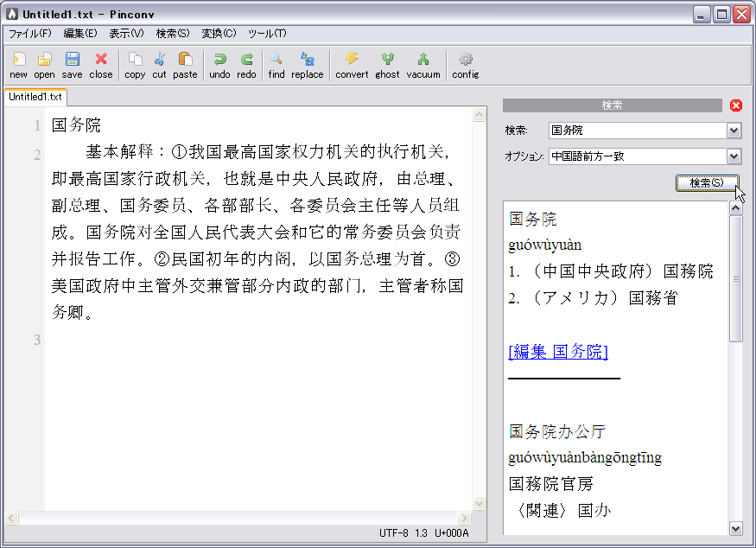Image resolution: width=756 pixels, height=548 pixels.
Task: Click UTF-8 encoding in status bar
Action: point(393,533)
